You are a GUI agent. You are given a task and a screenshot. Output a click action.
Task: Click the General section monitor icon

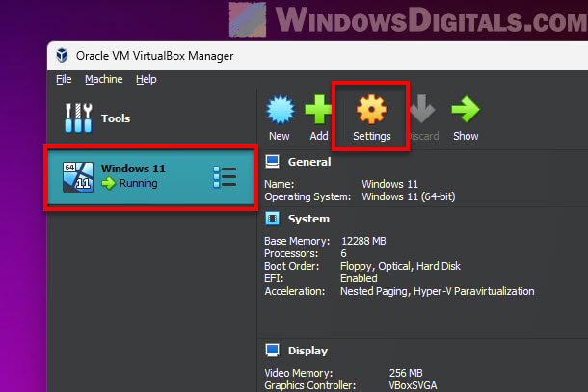272,162
